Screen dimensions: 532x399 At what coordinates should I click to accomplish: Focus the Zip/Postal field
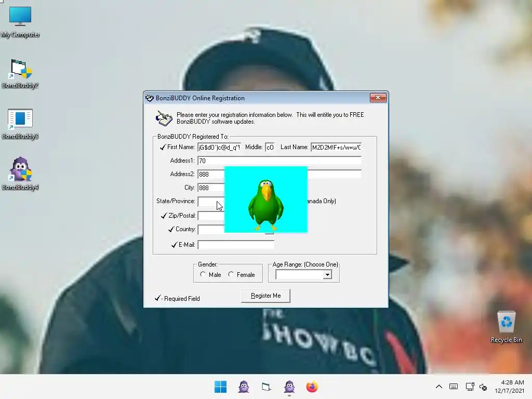pyautogui.click(x=211, y=216)
